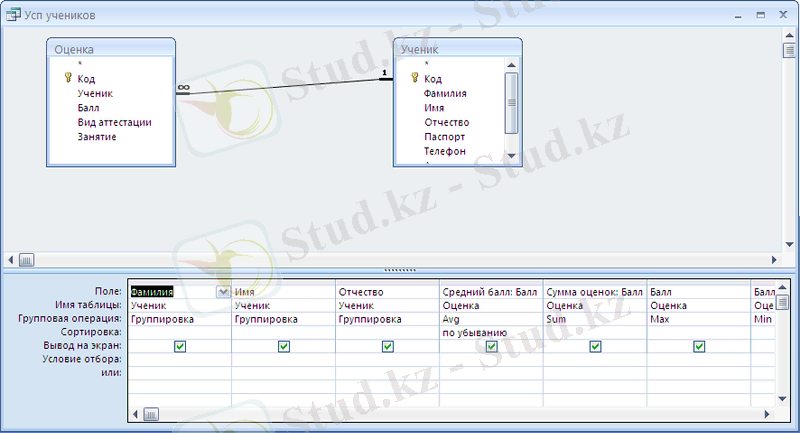Select the Балл field in Оценка table
This screenshot has height=433, width=800.
pos(88,108)
